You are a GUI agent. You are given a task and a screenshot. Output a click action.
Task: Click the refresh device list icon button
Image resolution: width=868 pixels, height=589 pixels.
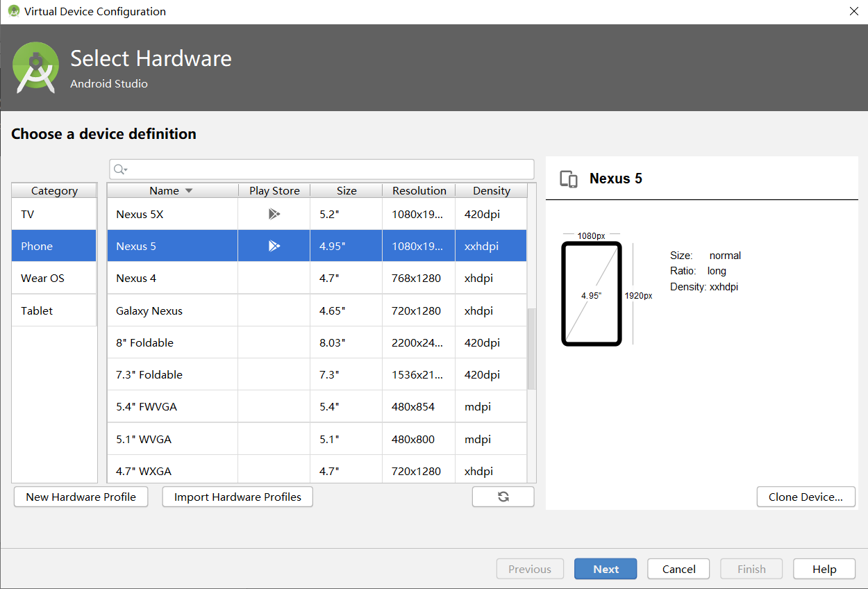click(503, 497)
